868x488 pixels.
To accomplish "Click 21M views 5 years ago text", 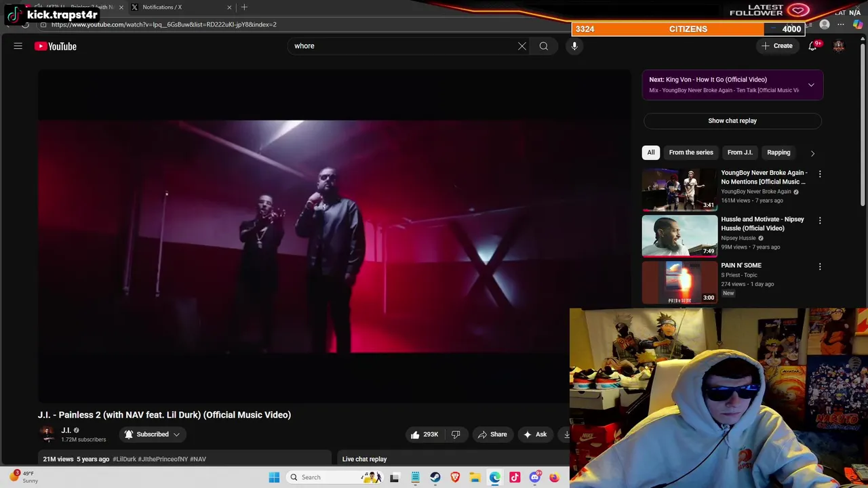I will click(x=76, y=460).
